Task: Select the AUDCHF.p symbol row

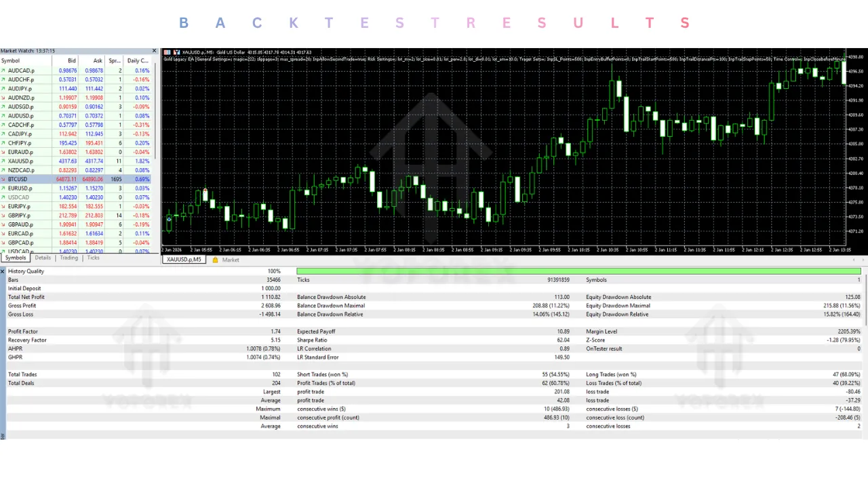Action: [x=76, y=79]
